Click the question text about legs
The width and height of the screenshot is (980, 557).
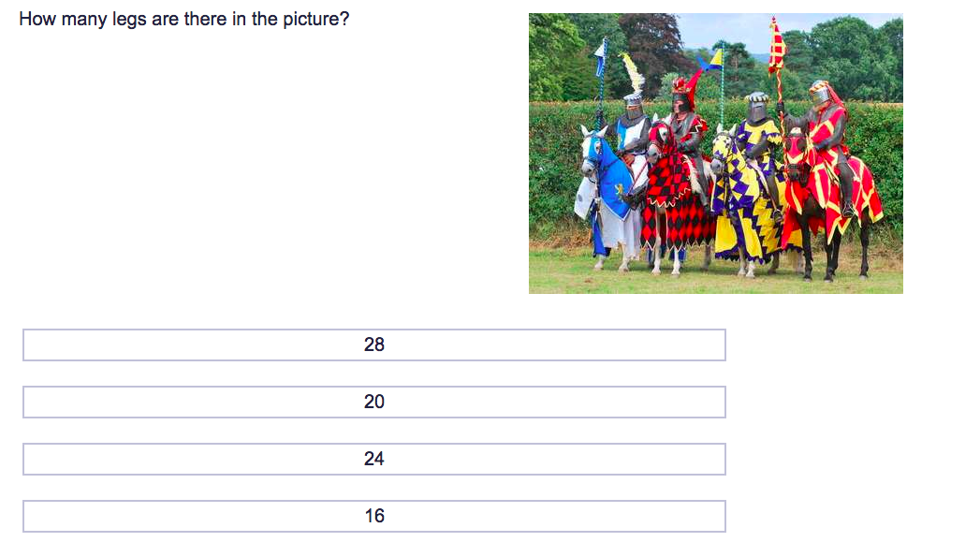pos(183,19)
